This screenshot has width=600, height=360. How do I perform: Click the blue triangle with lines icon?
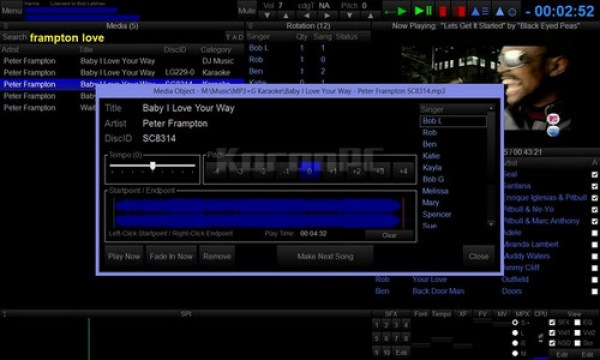479,11
